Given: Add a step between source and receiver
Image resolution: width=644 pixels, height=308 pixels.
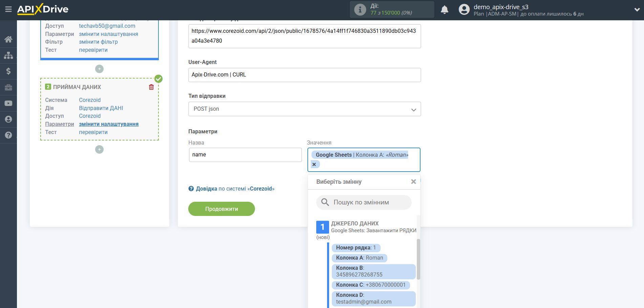Looking at the screenshot, I should coord(99,69).
